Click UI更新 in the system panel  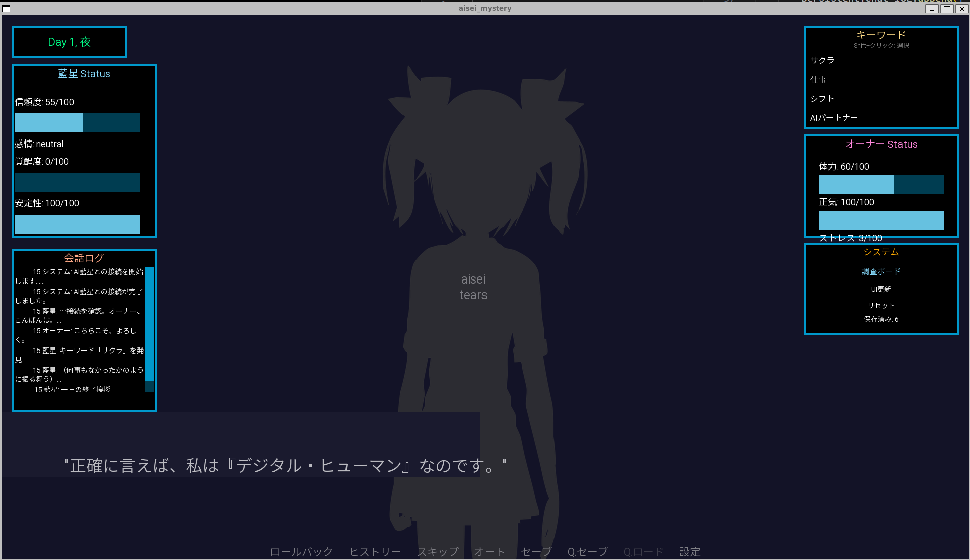click(881, 289)
